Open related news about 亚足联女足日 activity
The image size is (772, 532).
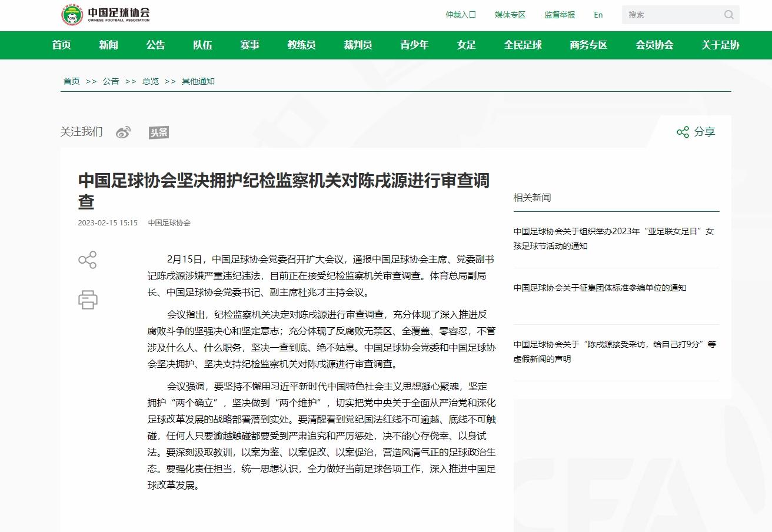(x=613, y=238)
